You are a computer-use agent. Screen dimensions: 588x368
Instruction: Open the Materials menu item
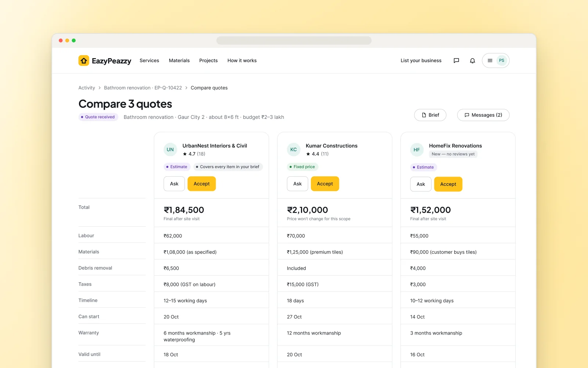point(179,61)
